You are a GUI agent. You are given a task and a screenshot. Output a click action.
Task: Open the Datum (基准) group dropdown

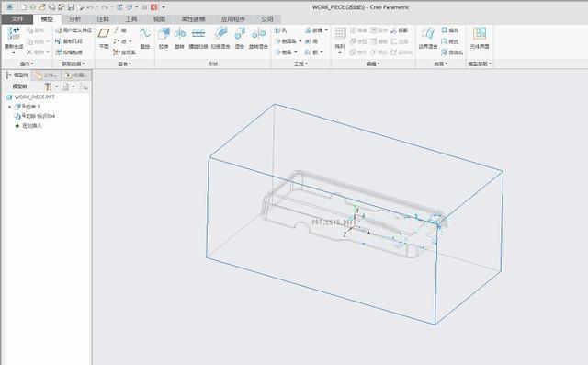point(125,63)
